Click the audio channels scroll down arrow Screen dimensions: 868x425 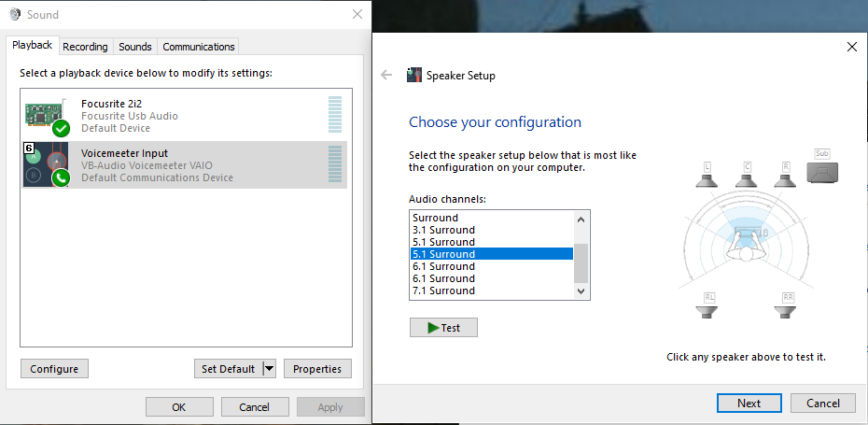pyautogui.click(x=581, y=290)
